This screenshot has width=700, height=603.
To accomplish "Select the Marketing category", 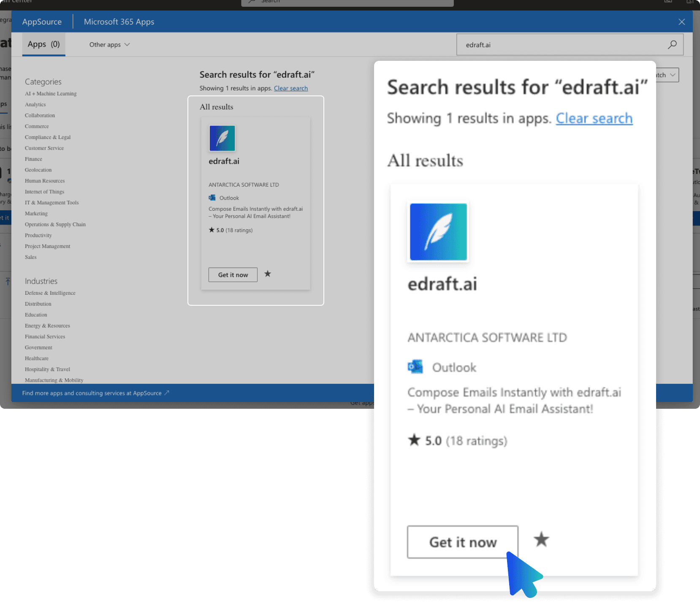I will pyautogui.click(x=36, y=213).
